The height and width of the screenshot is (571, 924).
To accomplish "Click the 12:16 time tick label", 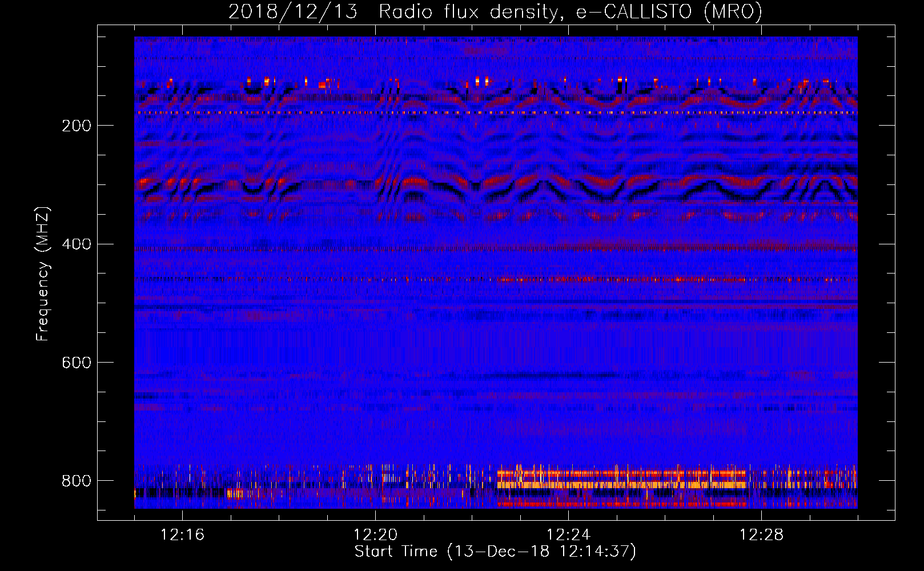I will click(182, 535).
